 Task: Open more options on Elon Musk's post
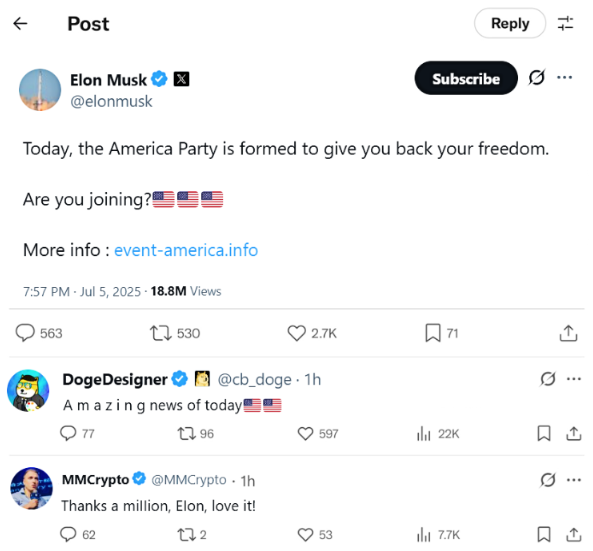(565, 78)
